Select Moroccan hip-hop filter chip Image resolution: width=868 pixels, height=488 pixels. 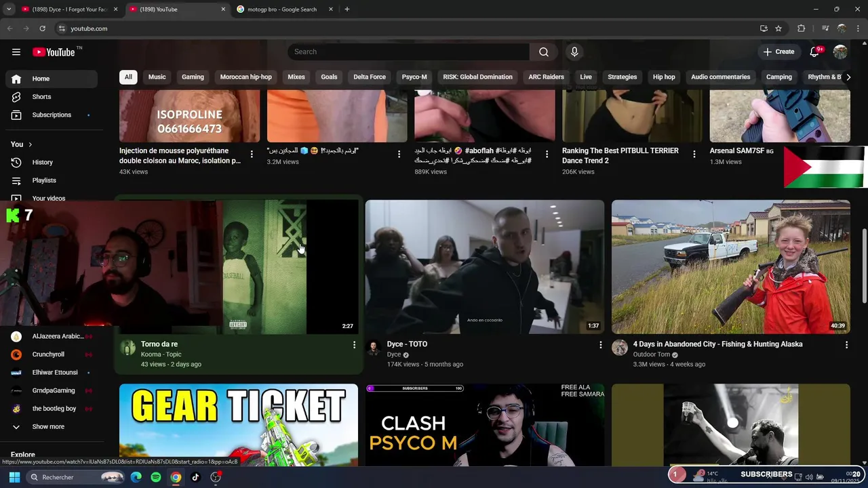click(245, 77)
